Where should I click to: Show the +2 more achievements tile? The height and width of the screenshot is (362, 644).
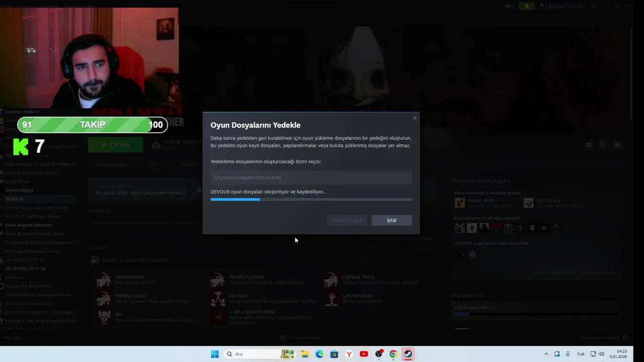point(218,317)
